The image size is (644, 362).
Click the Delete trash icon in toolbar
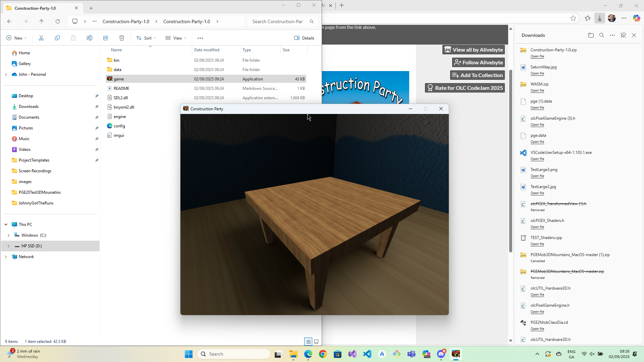pyautogui.click(x=122, y=38)
